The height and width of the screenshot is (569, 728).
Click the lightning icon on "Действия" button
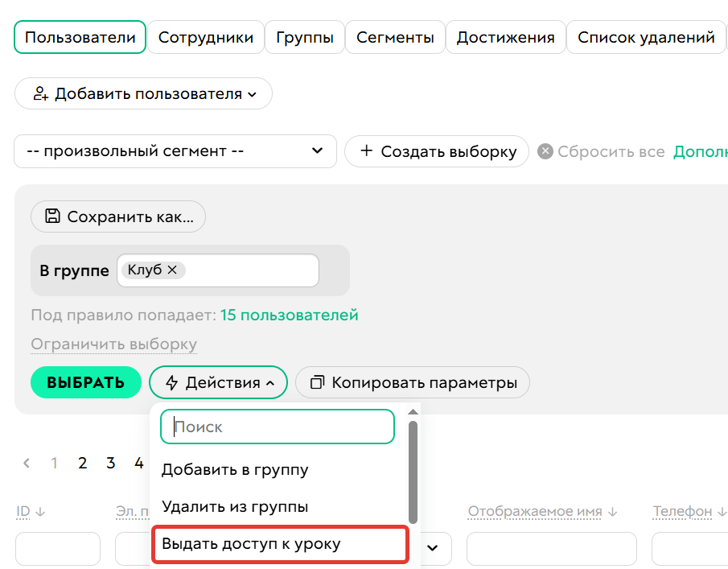(x=173, y=382)
